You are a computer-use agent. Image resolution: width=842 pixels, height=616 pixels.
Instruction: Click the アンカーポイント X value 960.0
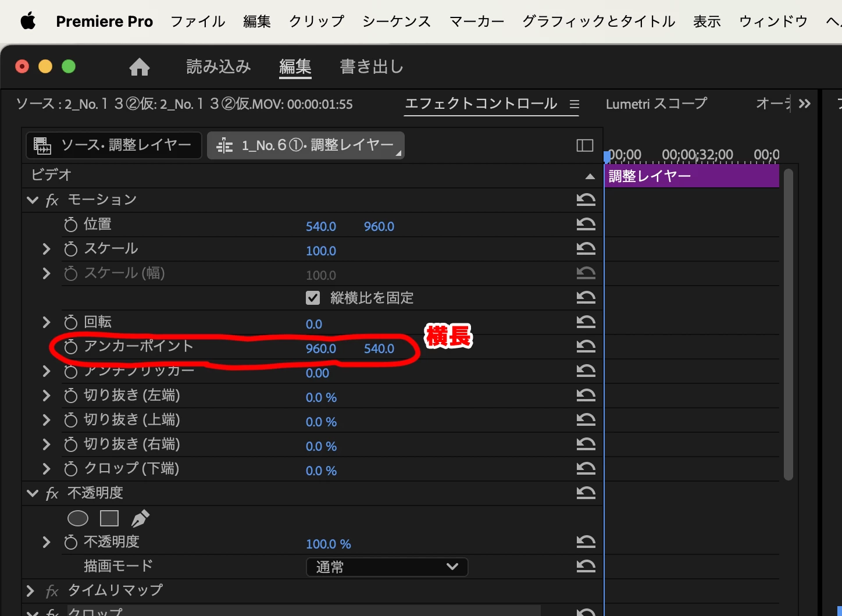click(321, 348)
